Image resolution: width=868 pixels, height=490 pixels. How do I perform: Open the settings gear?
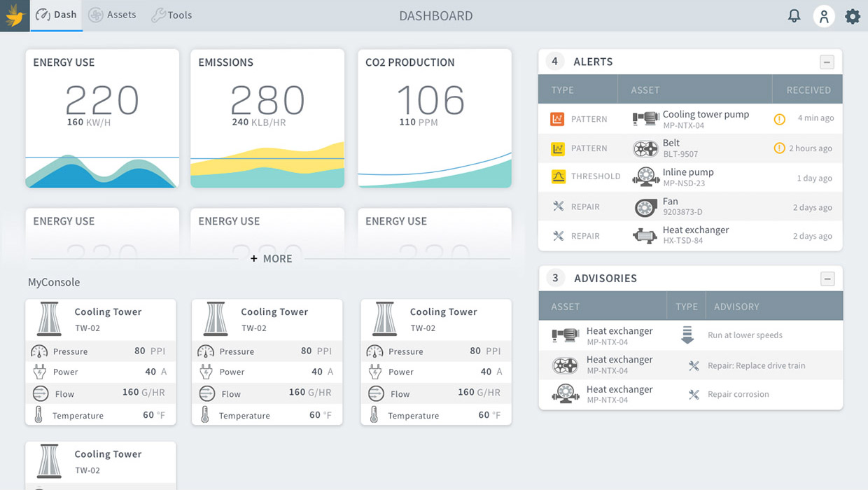pos(852,16)
